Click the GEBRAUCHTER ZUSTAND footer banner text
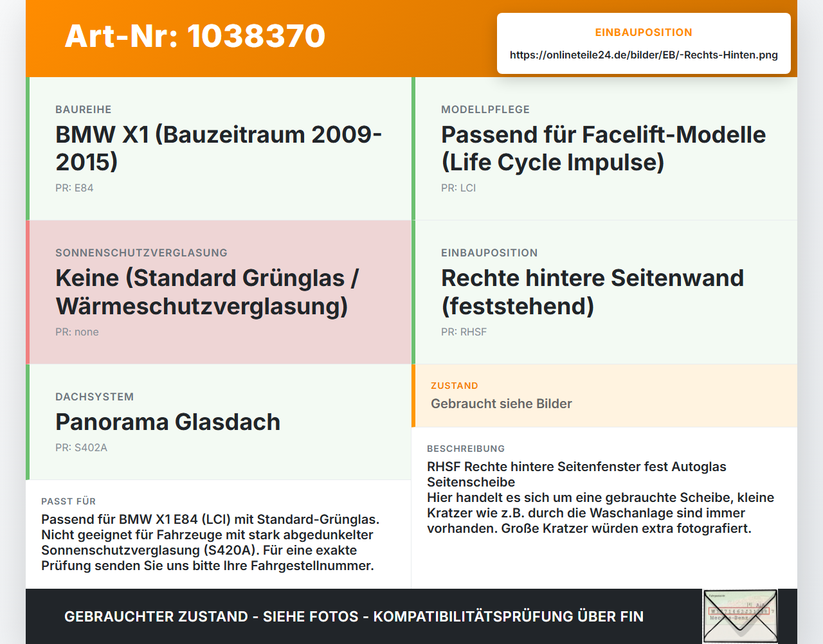This screenshot has width=823, height=644. (354, 616)
